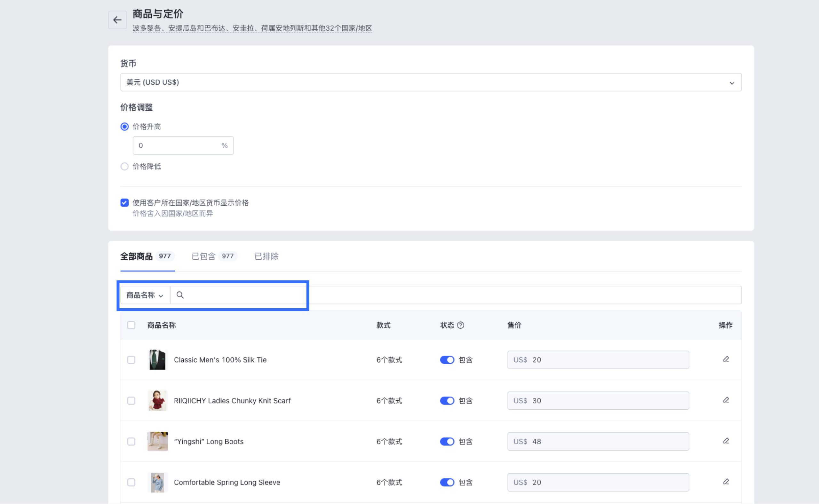The height and width of the screenshot is (504, 819).
Task: Switch to the 已排除 tab
Action: [x=266, y=256]
